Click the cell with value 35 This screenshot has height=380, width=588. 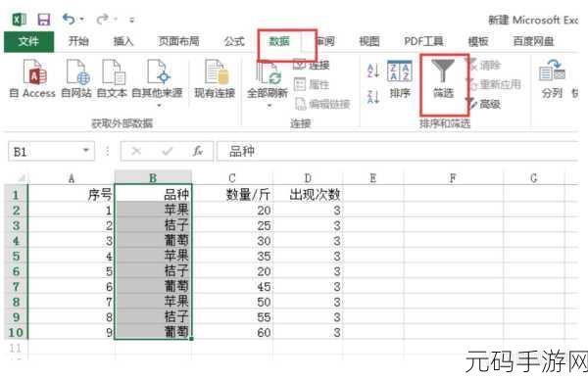point(232,256)
